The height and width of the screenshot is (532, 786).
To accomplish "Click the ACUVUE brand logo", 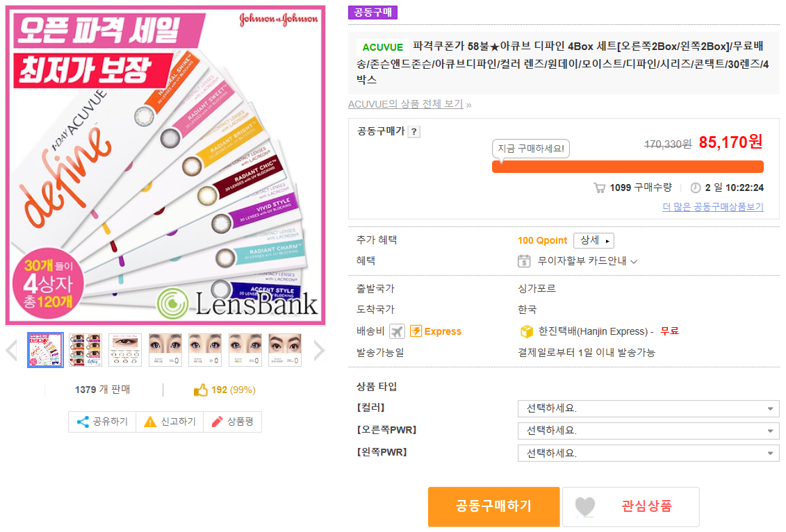I will (x=382, y=47).
